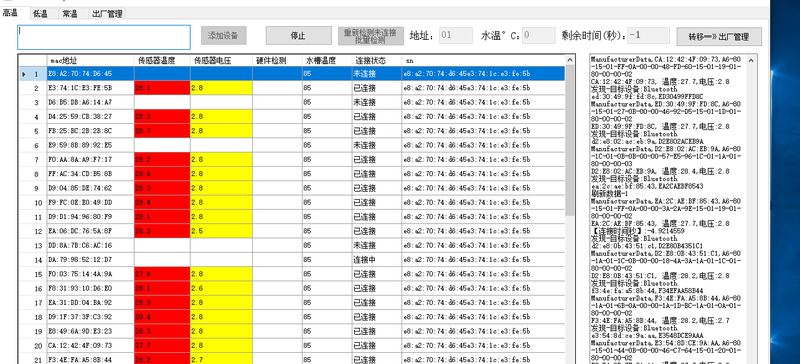Click red temperature cell reading 28.7
This screenshot has width=800, height=364.
(x=162, y=131)
